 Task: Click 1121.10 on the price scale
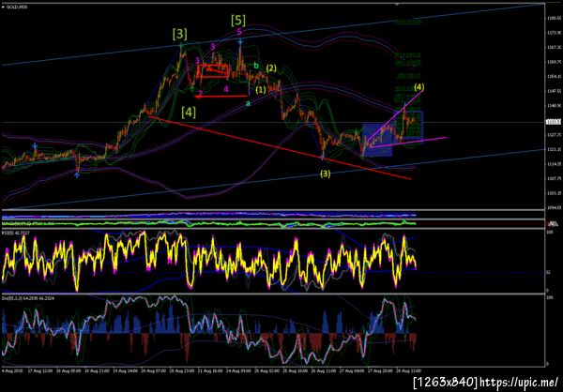(x=553, y=149)
